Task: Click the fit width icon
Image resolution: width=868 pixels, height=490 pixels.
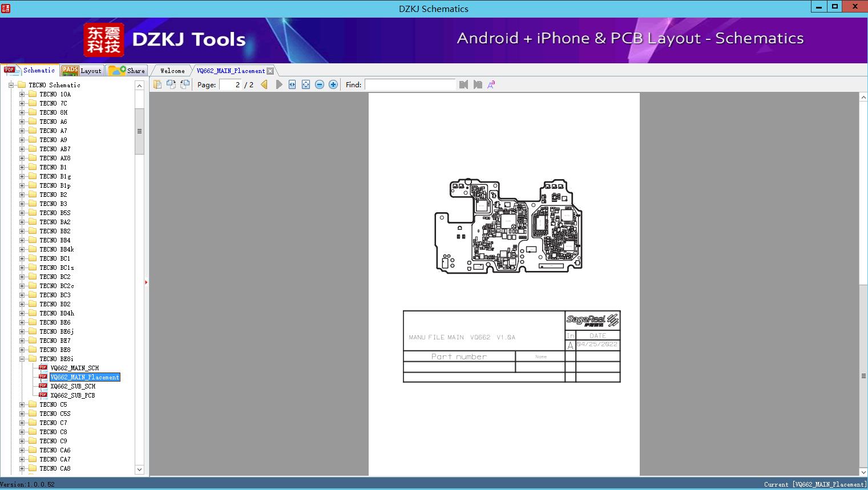Action: coord(292,84)
